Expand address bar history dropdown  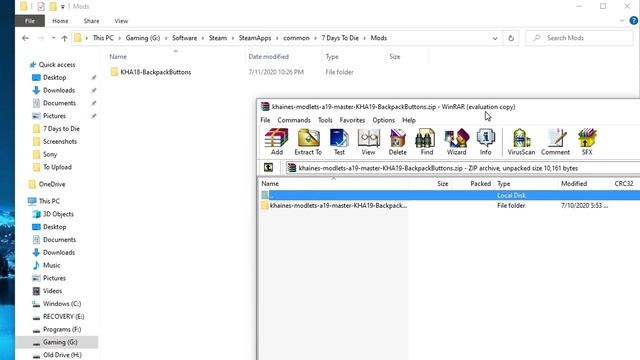495,38
